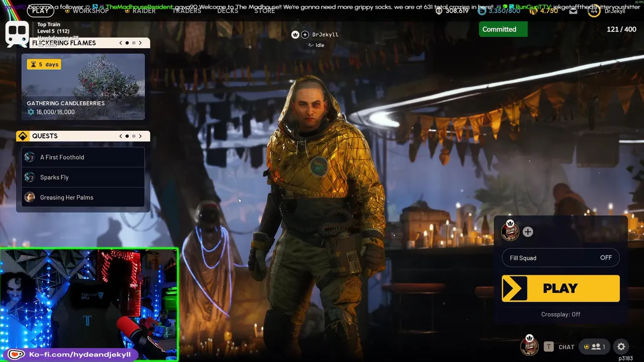Open the A First Foothold quest
This screenshot has width=644, height=362.
83,157
